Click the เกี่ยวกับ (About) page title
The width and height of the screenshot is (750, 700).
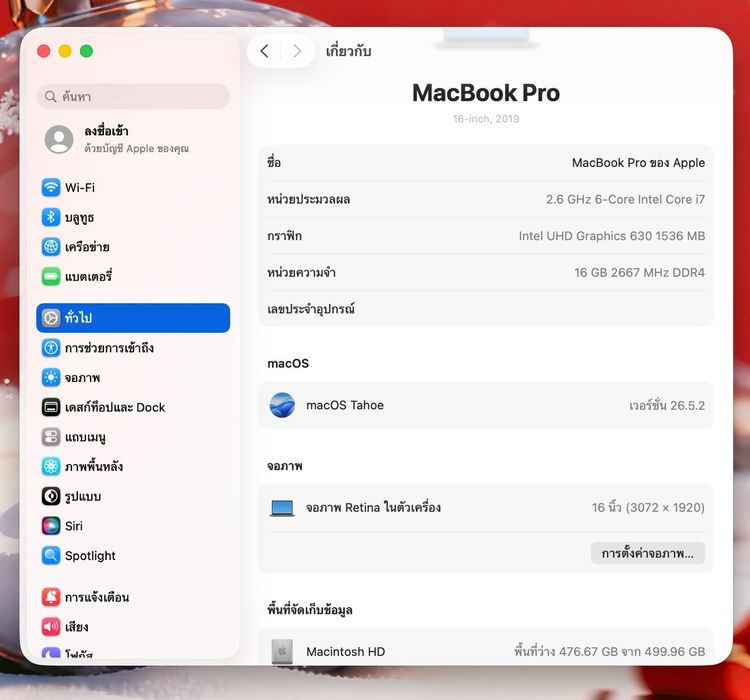point(348,51)
